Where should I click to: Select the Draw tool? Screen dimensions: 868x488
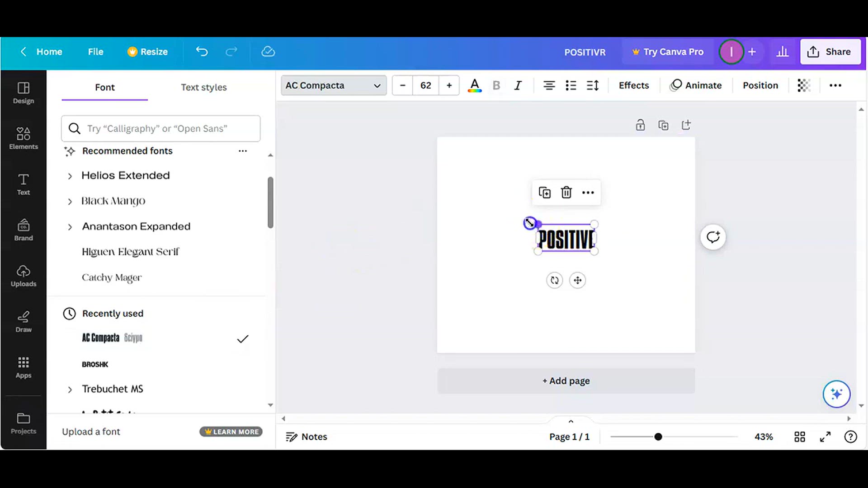pos(24,322)
